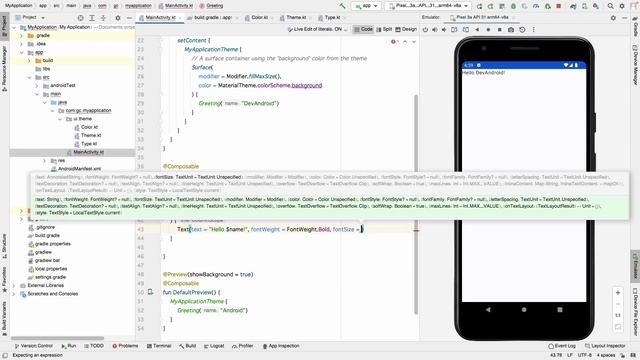Open emulator extended controls three dots

pyautogui.click(x=533, y=30)
